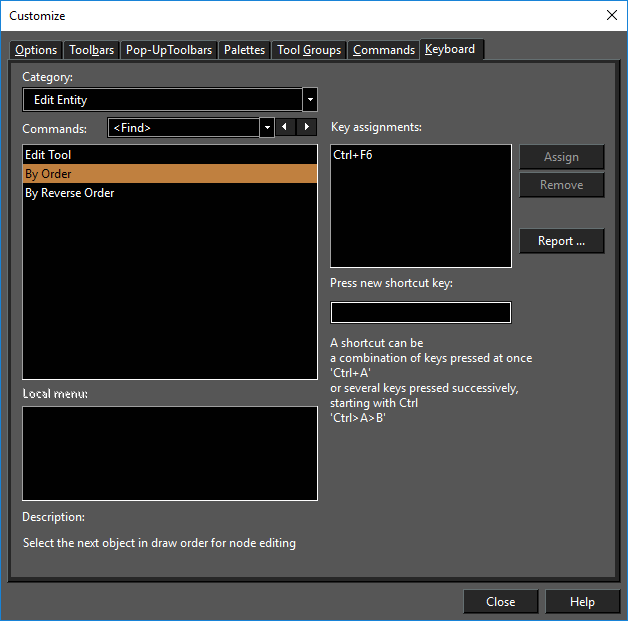Image resolution: width=628 pixels, height=621 pixels.
Task: Switch to the Options tab
Action: (36, 50)
